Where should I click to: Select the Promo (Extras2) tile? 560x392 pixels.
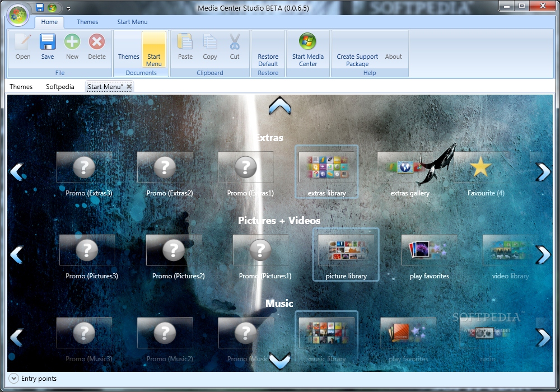(x=165, y=174)
